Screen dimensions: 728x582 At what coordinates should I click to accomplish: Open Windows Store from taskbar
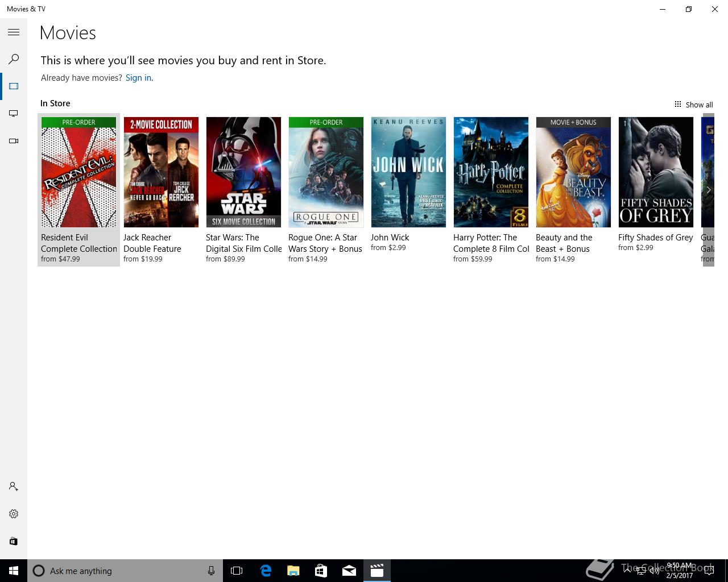pos(321,571)
